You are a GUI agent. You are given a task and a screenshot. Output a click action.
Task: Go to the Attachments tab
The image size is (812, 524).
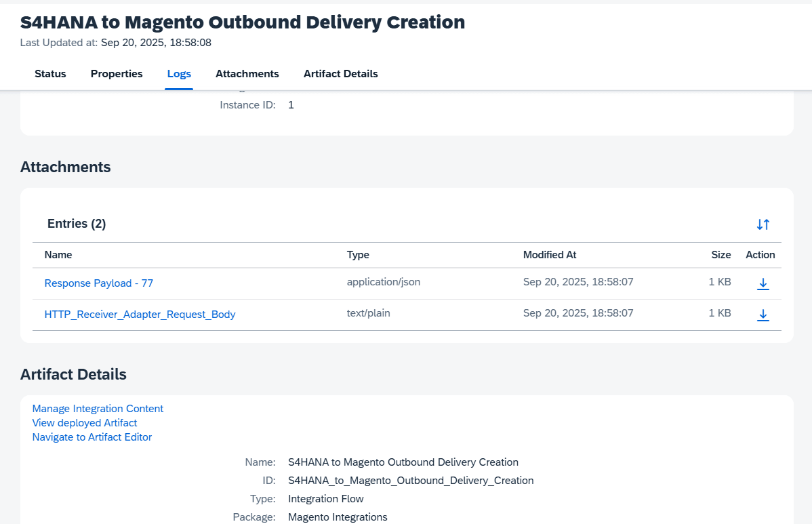(x=247, y=74)
